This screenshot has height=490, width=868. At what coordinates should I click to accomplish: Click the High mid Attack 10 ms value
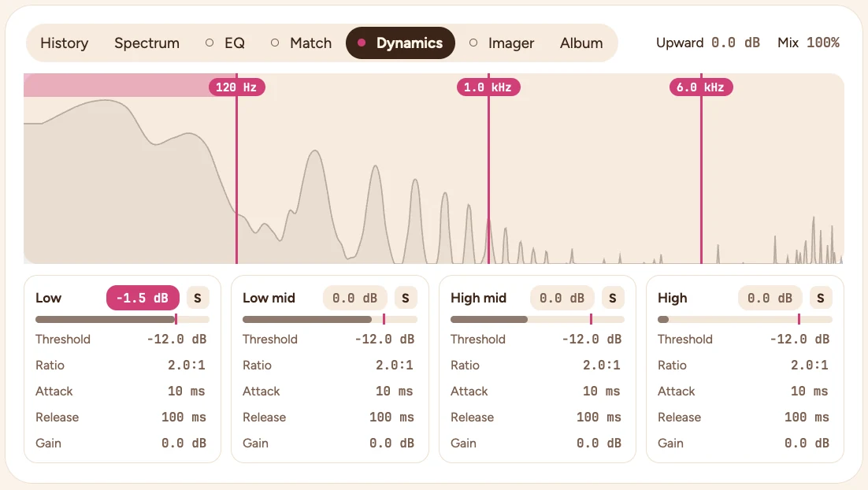point(601,391)
